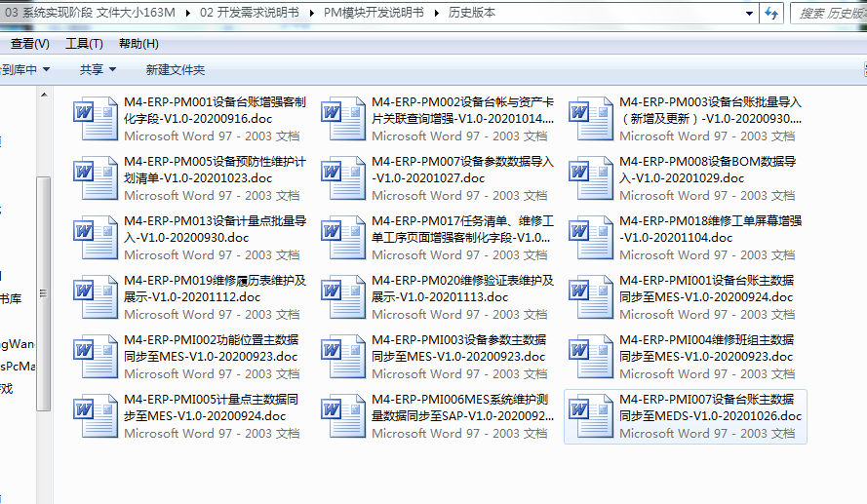Click the PM018维修工单屏幕增强 doc icon
This screenshot has height=504, width=867.
click(591, 238)
